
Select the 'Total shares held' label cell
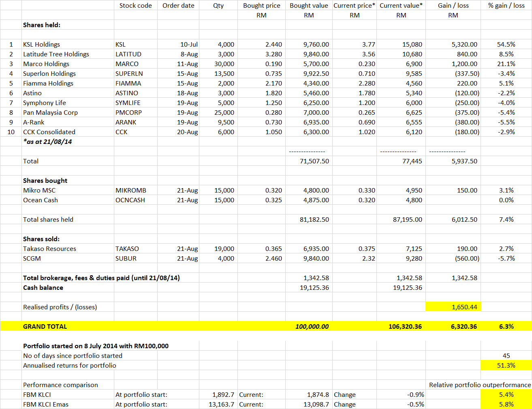[68, 219]
